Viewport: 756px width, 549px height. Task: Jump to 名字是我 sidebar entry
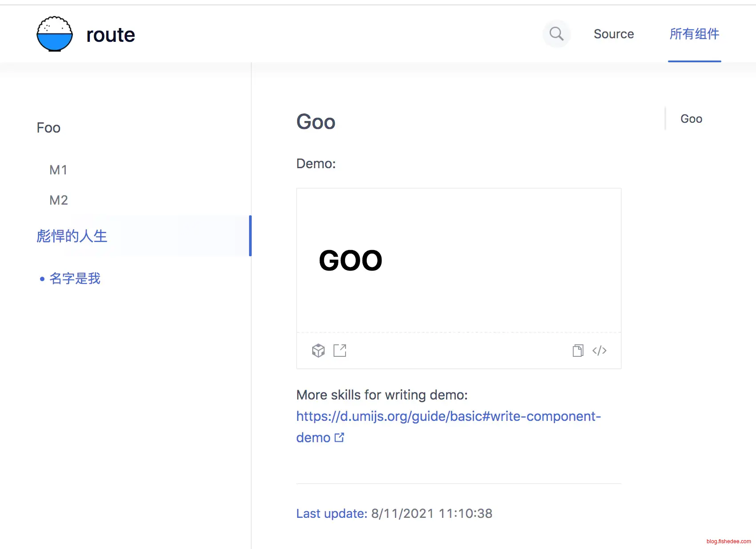pos(75,279)
